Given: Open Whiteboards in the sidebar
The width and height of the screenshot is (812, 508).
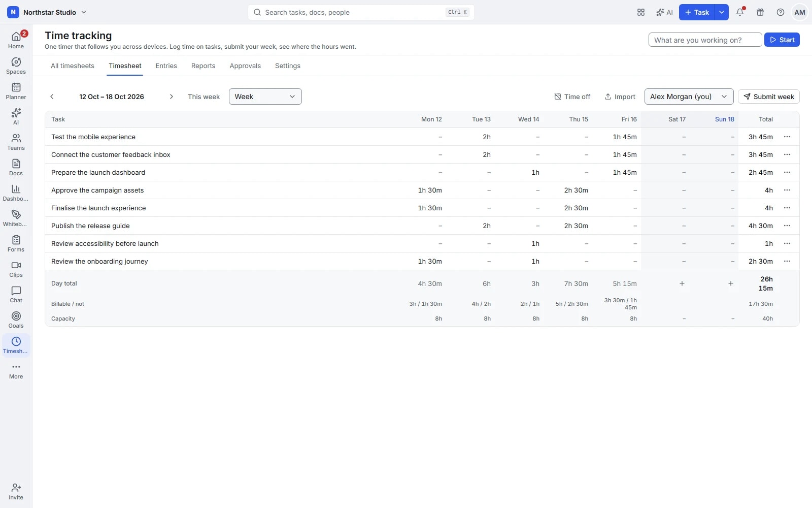Looking at the screenshot, I should point(16,218).
